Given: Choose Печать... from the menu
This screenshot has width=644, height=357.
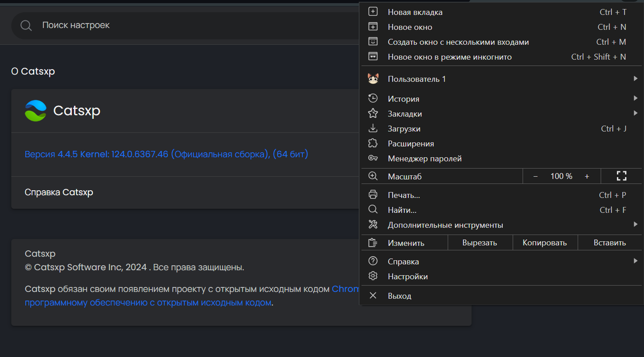Looking at the screenshot, I should (x=501, y=195).
